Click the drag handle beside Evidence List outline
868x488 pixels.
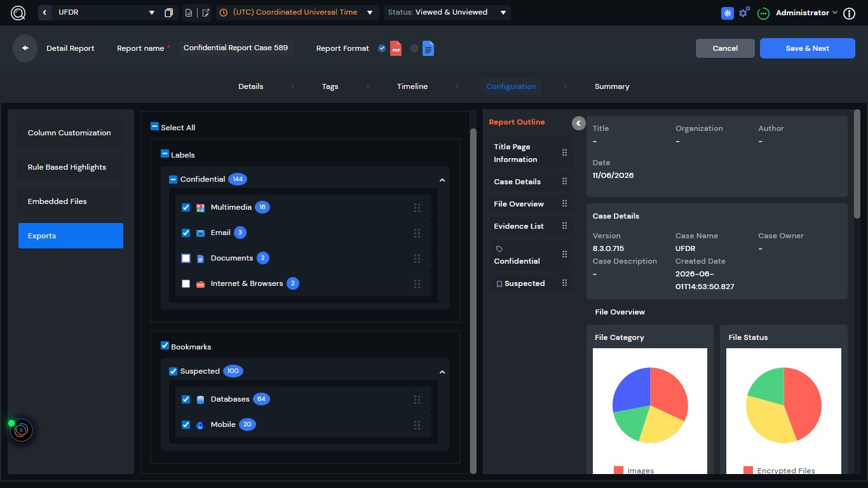click(564, 226)
